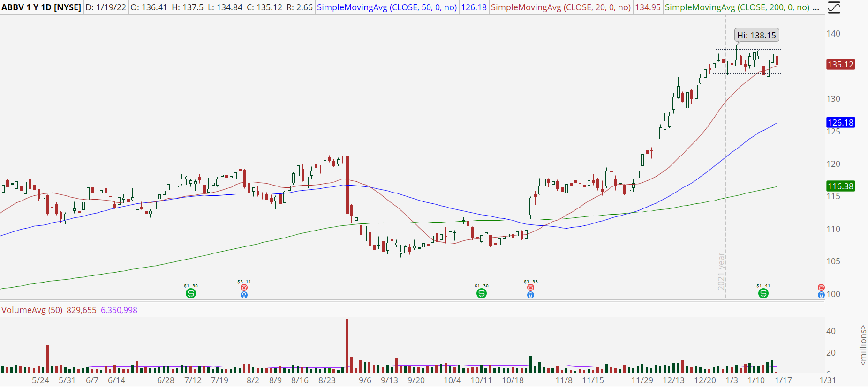Click the 9/6 date on the time axis
Screen dimensions: 868x387
[x=365, y=380]
